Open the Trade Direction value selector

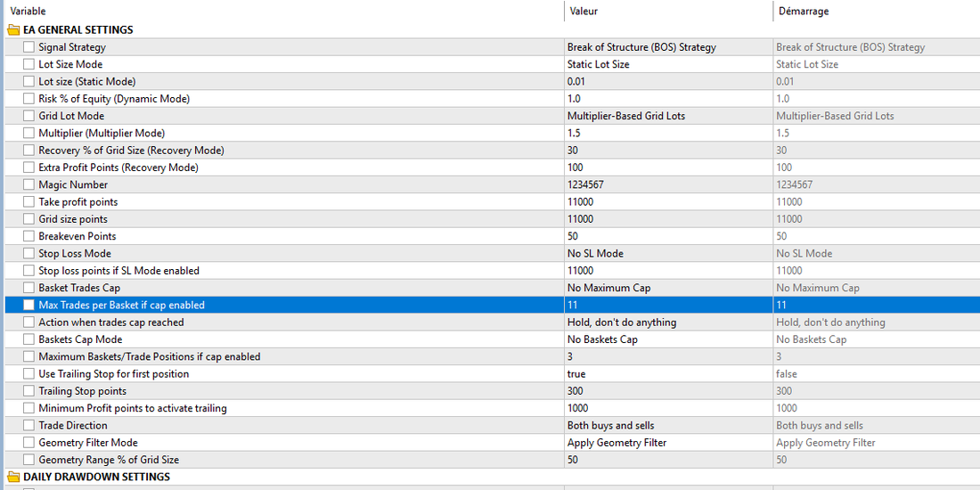[668, 425]
